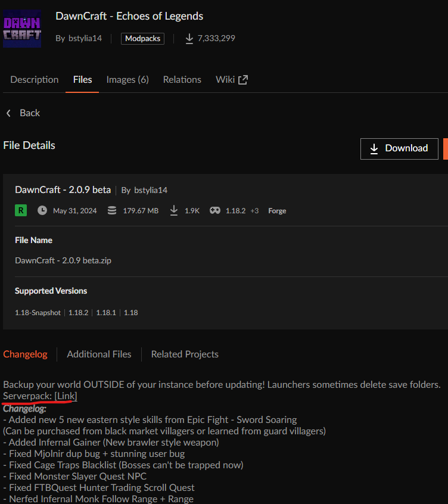The width and height of the screenshot is (448, 504).
Task: Select the DawnCraft - 2.0.9 beta heading
Action: click(x=63, y=190)
